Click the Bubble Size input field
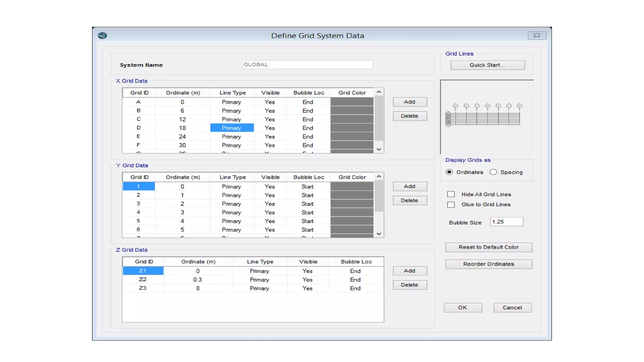 [x=506, y=222]
